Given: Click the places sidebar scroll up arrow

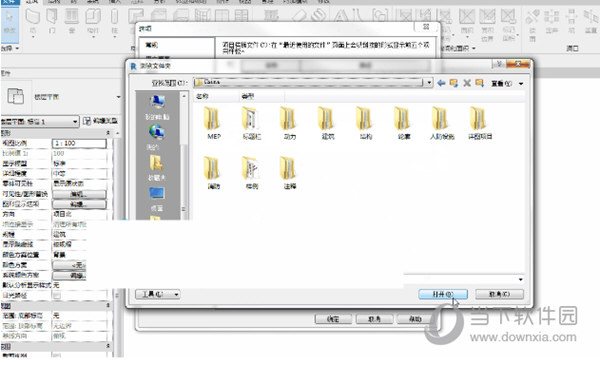Looking at the screenshot, I should (x=184, y=96).
